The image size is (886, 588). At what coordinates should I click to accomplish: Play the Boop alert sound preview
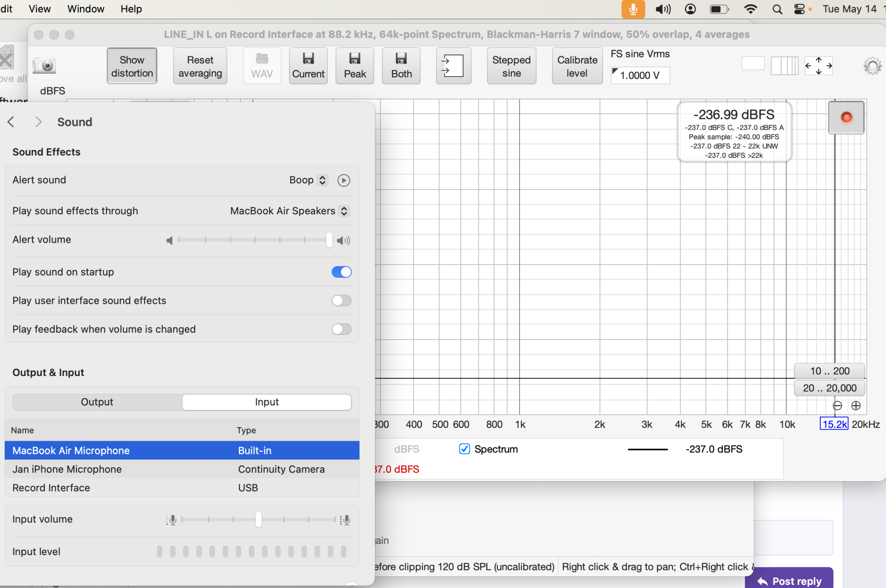tap(343, 180)
